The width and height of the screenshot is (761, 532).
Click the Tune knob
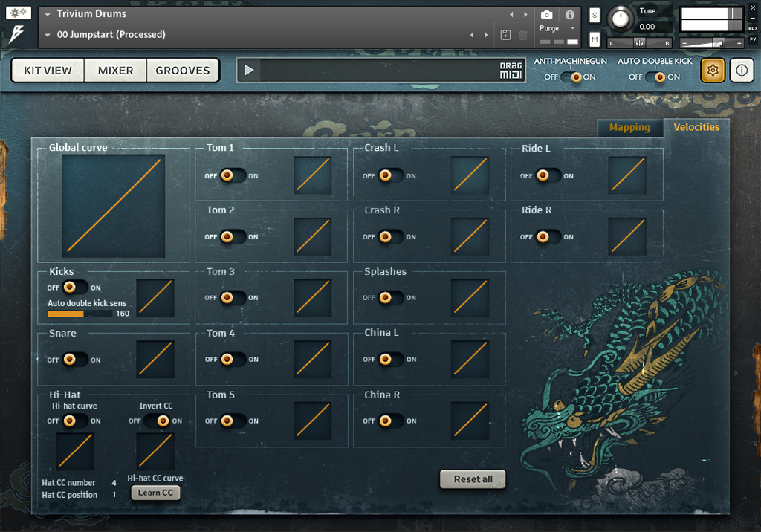point(620,19)
